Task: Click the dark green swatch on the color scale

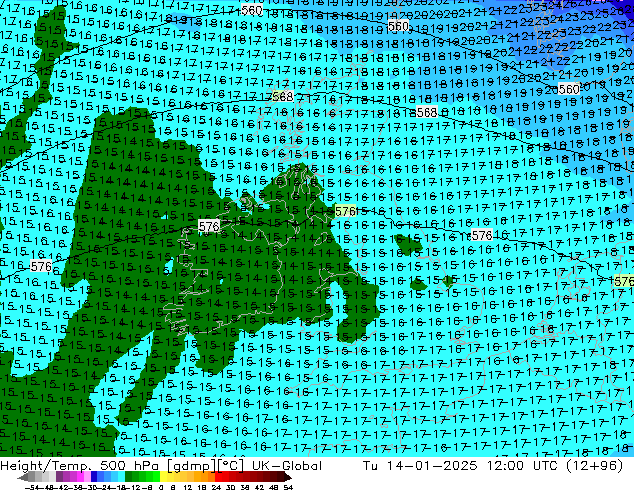Action: [x=129, y=477]
